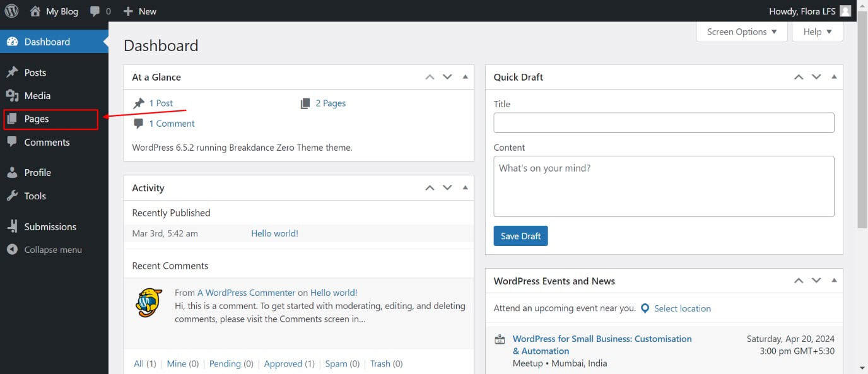This screenshot has width=868, height=374.
Task: Click the Pages icon in sidebar
Action: [x=12, y=119]
